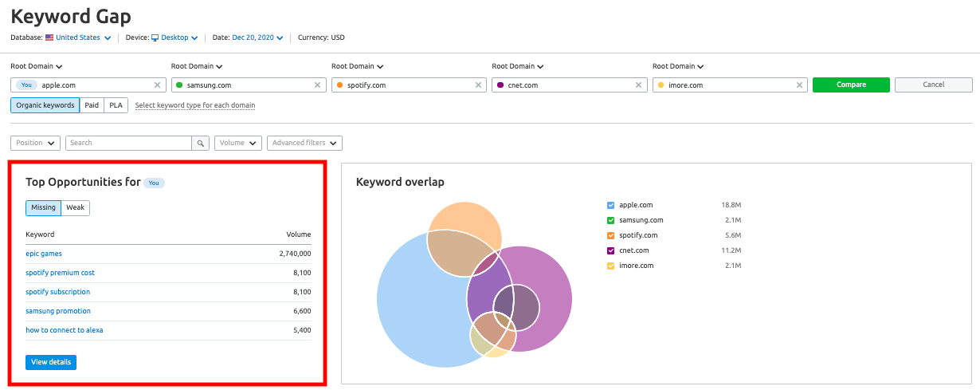The width and height of the screenshot is (980, 390).
Task: Open the spotify premium cost keyword link
Action: click(x=60, y=273)
